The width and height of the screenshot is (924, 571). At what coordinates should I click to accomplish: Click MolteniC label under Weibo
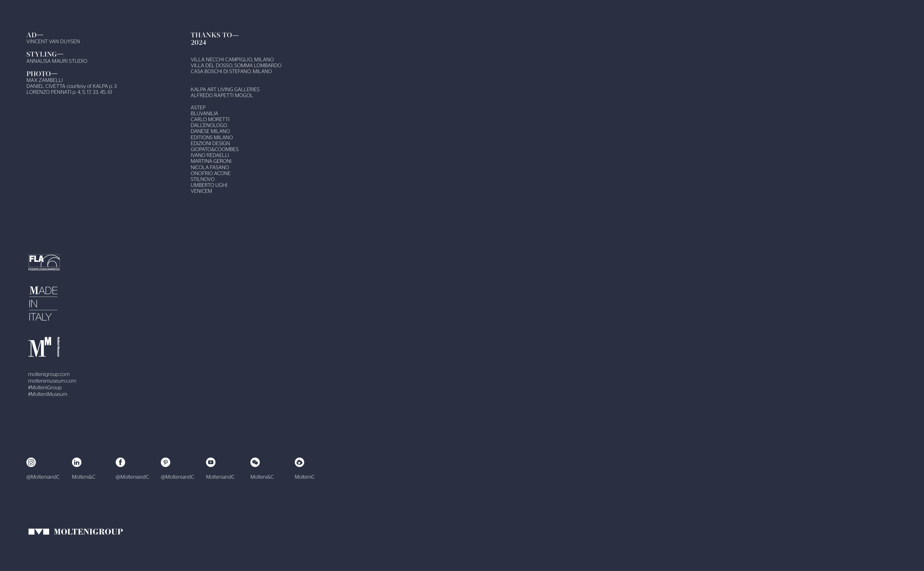(x=305, y=477)
